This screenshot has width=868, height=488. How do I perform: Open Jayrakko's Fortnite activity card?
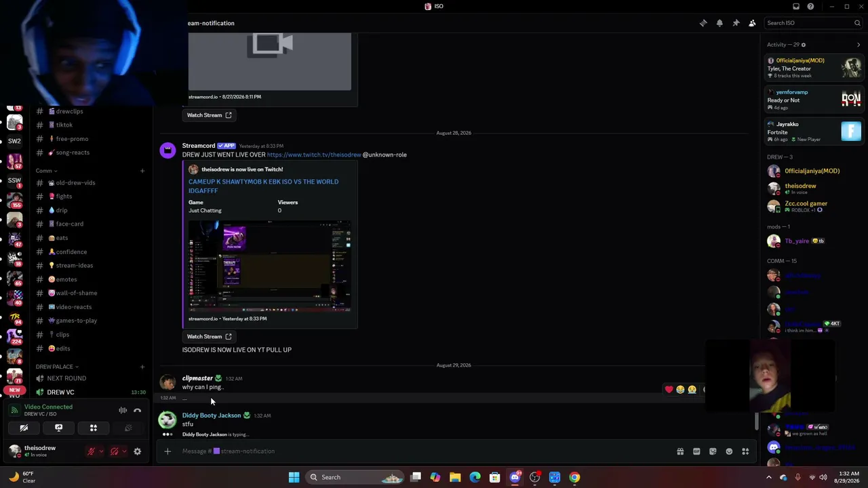(814, 131)
